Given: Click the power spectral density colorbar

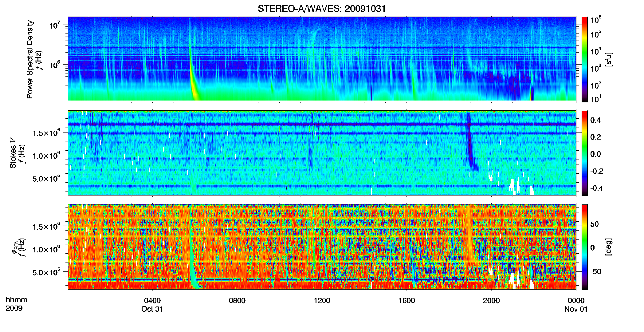Looking at the screenshot, I should [x=584, y=59].
